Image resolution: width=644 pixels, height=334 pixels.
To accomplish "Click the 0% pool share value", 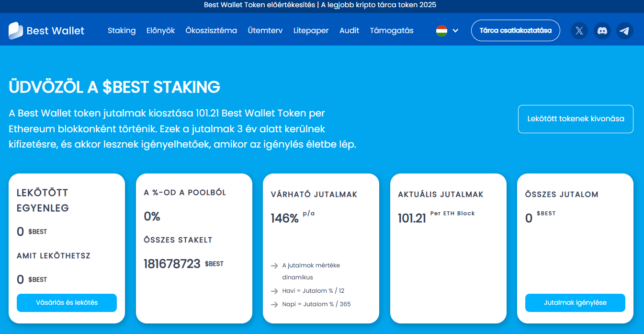I will pos(152,217).
